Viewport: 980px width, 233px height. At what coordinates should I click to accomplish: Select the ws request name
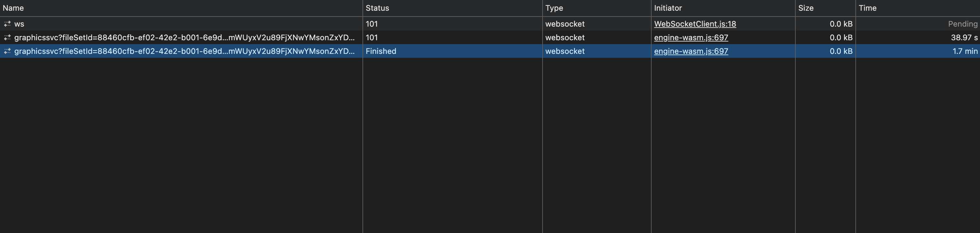click(x=19, y=24)
